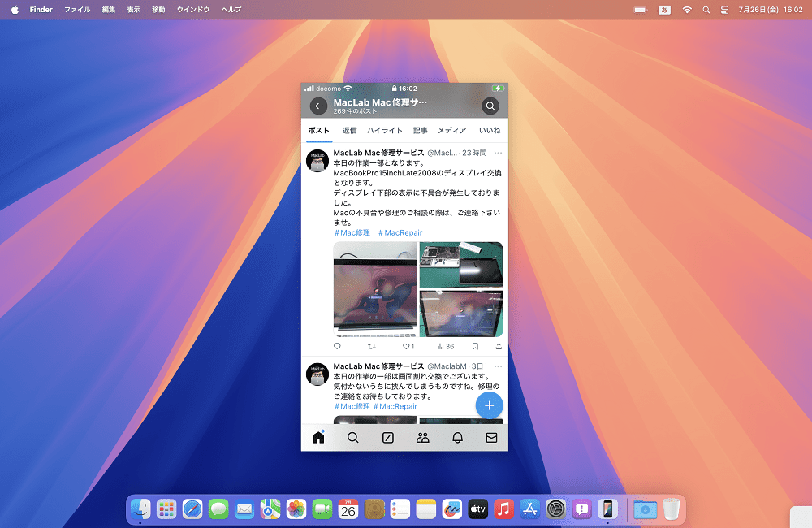Open the ウインドウ menu

coord(193,9)
